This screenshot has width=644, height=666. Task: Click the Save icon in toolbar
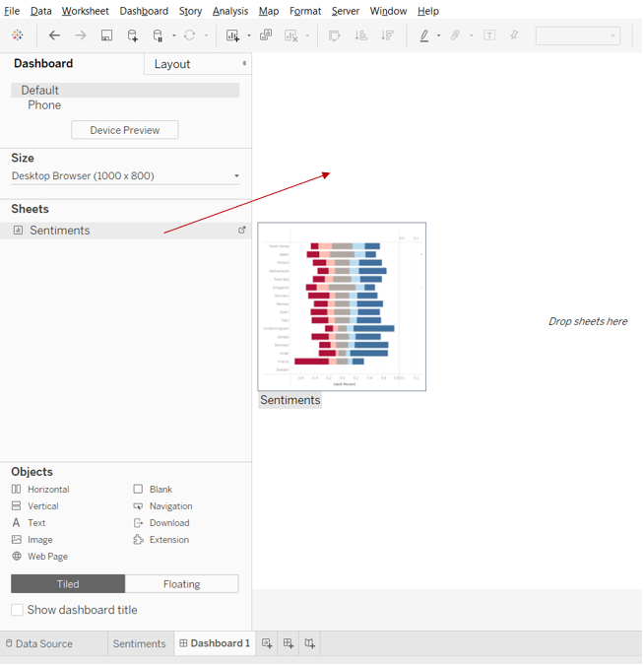[x=106, y=35]
